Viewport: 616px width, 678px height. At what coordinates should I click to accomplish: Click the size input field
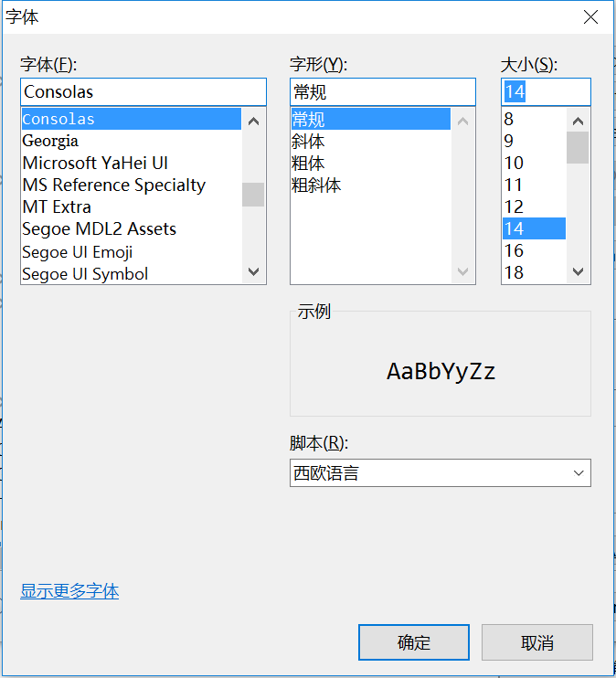pos(546,91)
